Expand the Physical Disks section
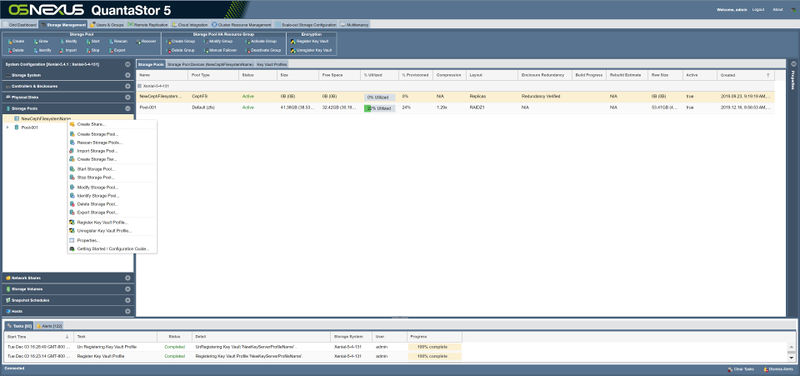Image resolution: width=800 pixels, height=376 pixels. [128, 97]
